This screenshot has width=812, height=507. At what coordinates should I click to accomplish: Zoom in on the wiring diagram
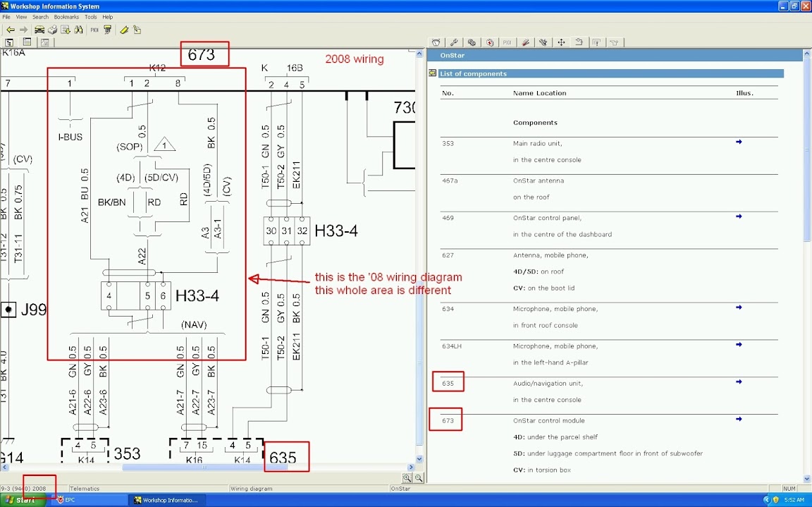tap(407, 479)
